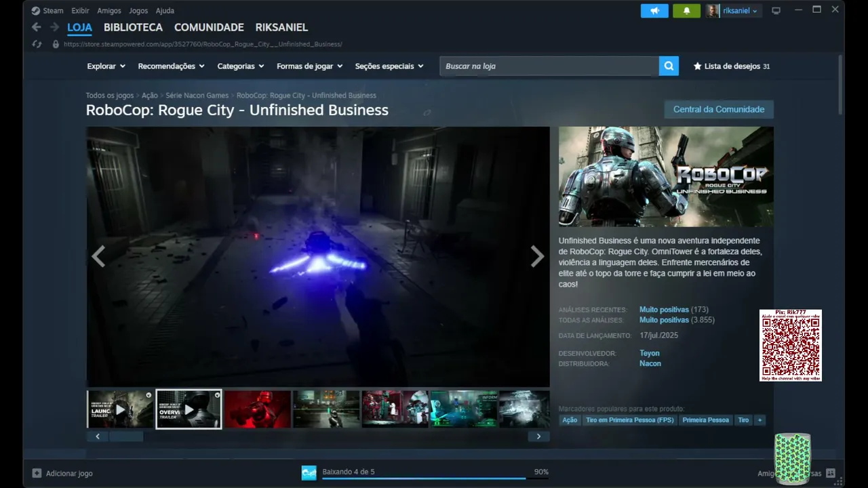Go back with the back arrow

tap(37, 27)
